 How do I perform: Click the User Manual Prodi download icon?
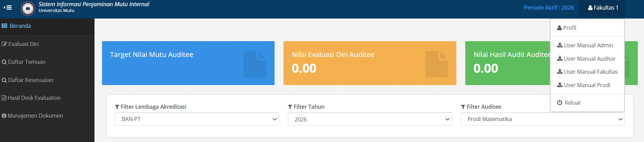click(560, 85)
